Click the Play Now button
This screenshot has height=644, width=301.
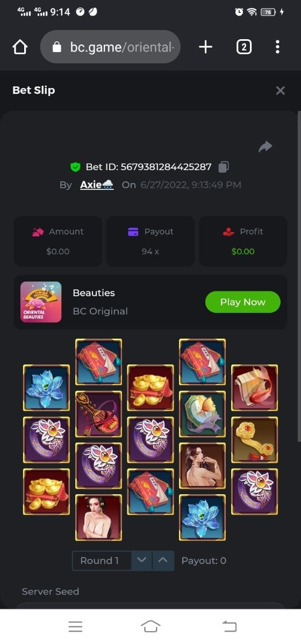[x=243, y=302]
